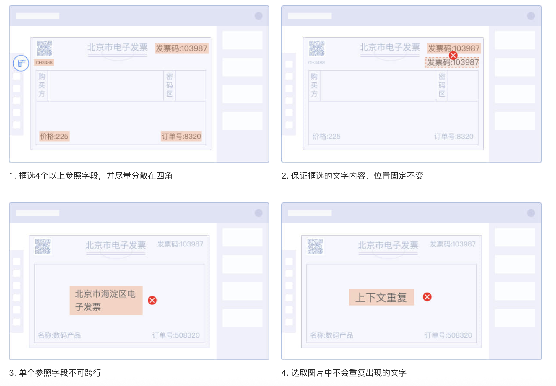
Task: Click 名称:数码产品 text in panel 3
Action: [59, 335]
